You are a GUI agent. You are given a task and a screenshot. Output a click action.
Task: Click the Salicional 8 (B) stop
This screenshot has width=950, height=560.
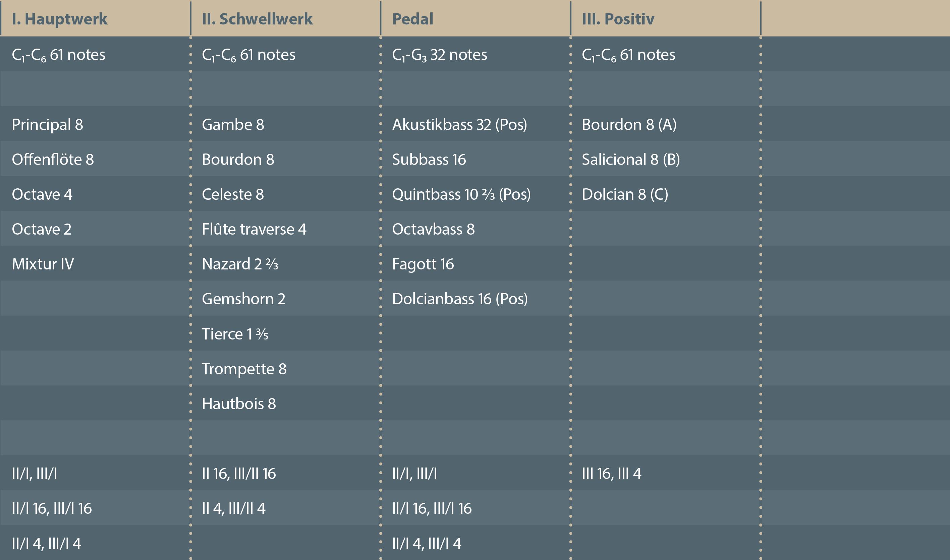tap(630, 159)
